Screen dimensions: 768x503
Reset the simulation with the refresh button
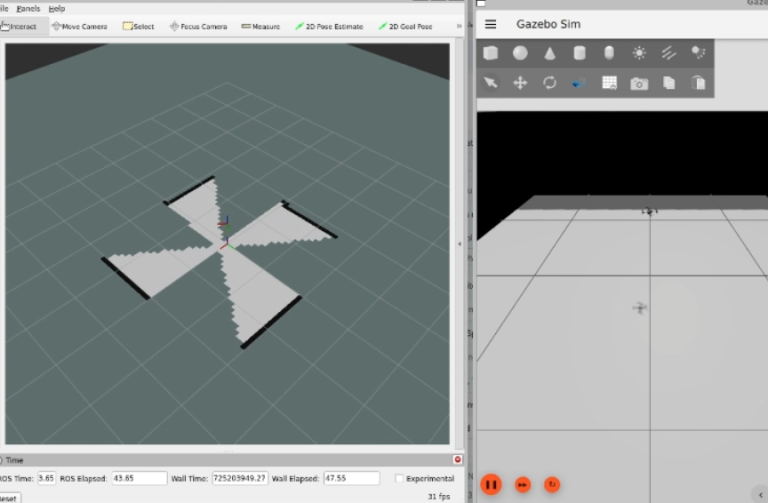[552, 484]
